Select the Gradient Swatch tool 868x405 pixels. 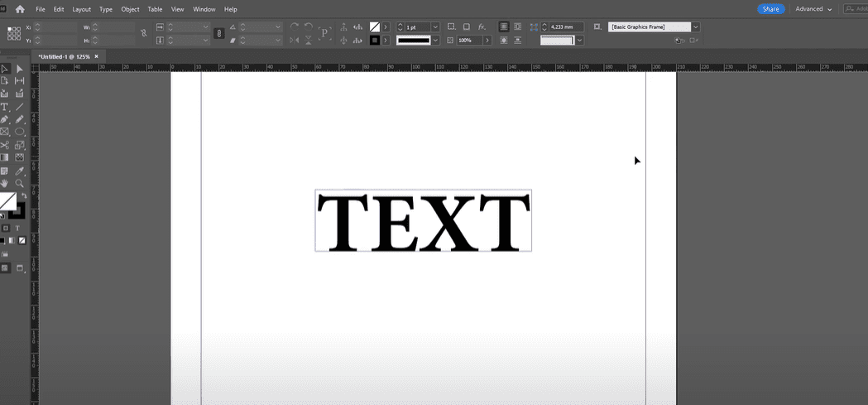tap(4, 158)
